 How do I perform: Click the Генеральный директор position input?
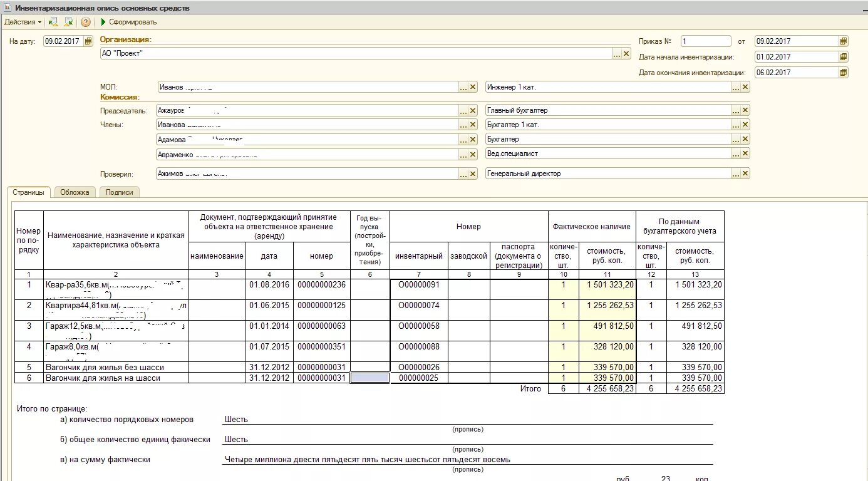608,174
